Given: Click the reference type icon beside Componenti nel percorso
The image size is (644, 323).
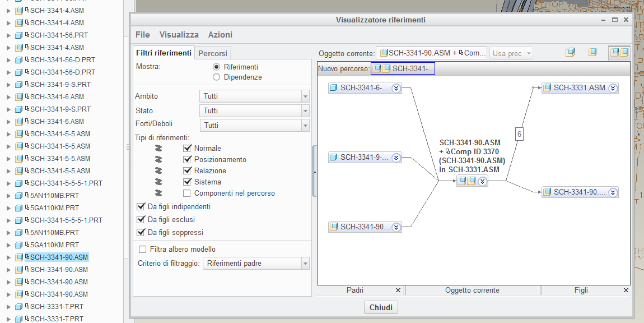Looking at the screenshot, I should 158,193.
